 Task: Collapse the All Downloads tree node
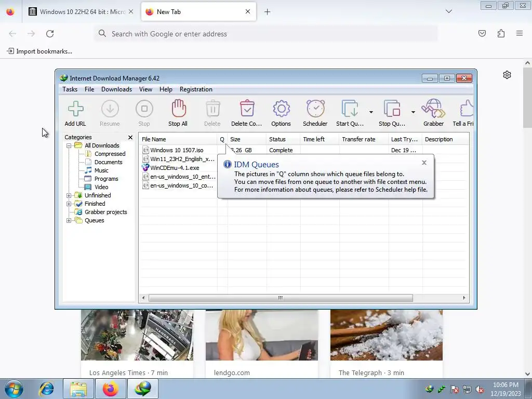point(69,145)
